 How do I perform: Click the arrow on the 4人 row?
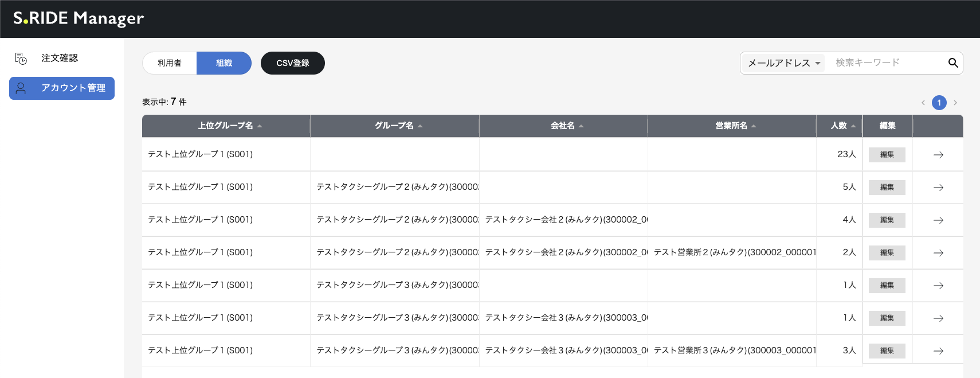938,220
